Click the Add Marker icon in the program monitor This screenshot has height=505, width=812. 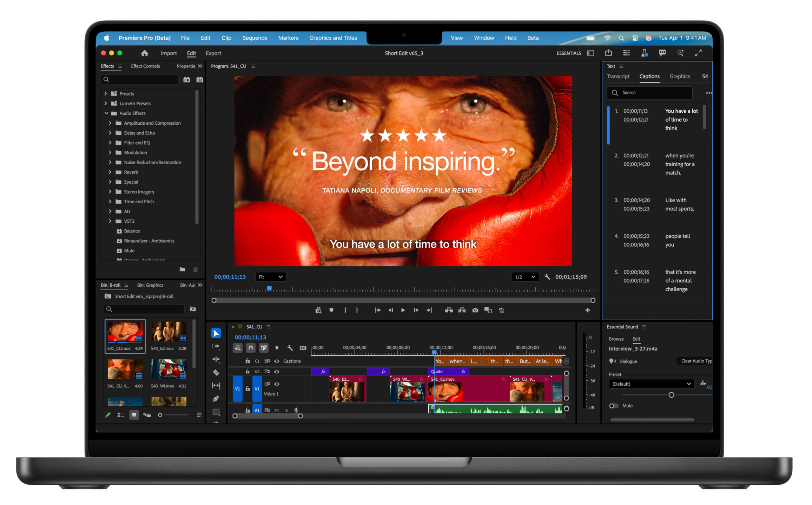pyautogui.click(x=331, y=310)
